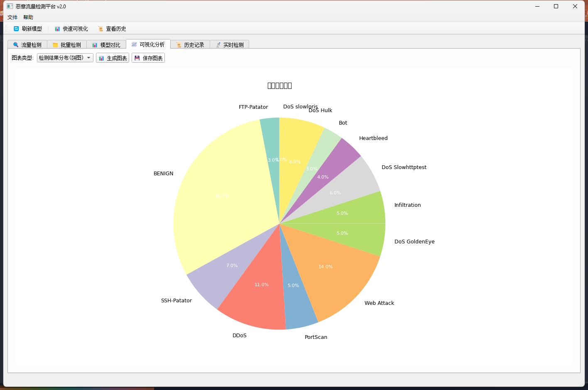Click the Heartbleed label
588x390 pixels.
coord(373,138)
